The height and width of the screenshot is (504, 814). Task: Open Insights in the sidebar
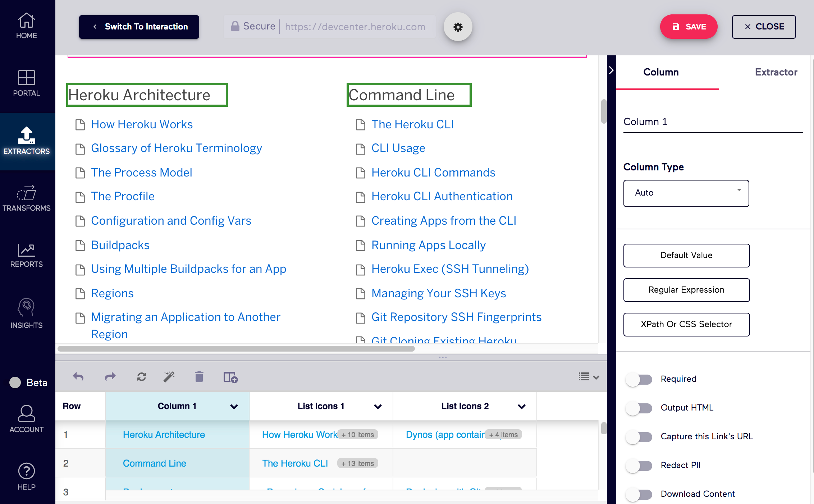pos(27,313)
